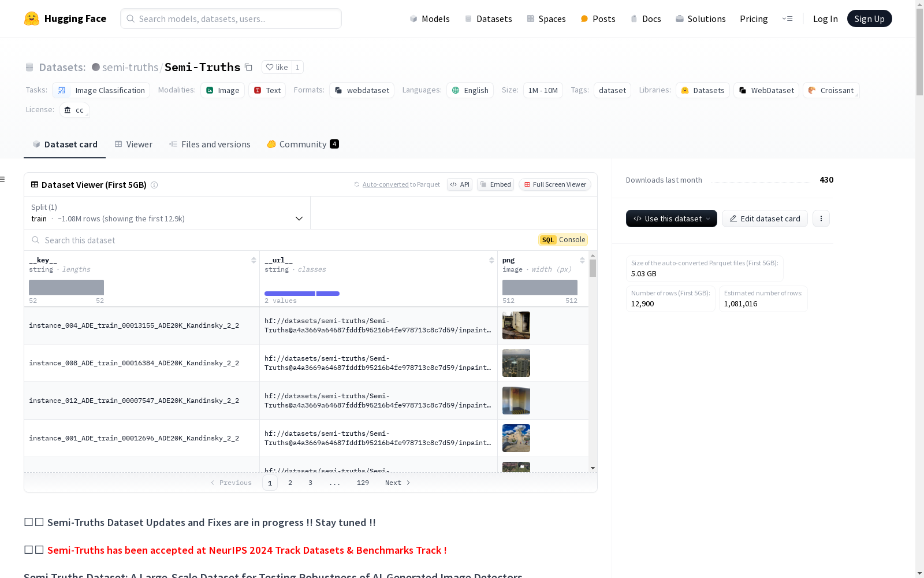Image resolution: width=924 pixels, height=578 pixels.
Task: Click the webdataset format tag
Action: pyautogui.click(x=362, y=90)
